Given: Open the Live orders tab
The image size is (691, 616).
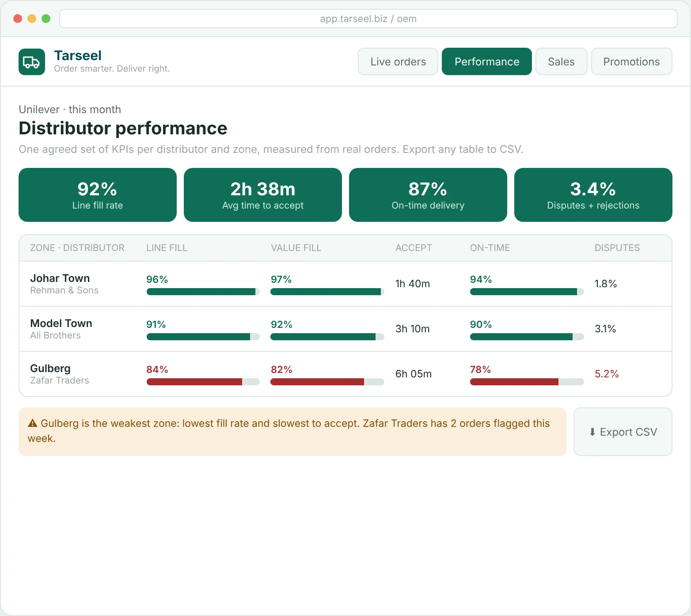Looking at the screenshot, I should [398, 61].
